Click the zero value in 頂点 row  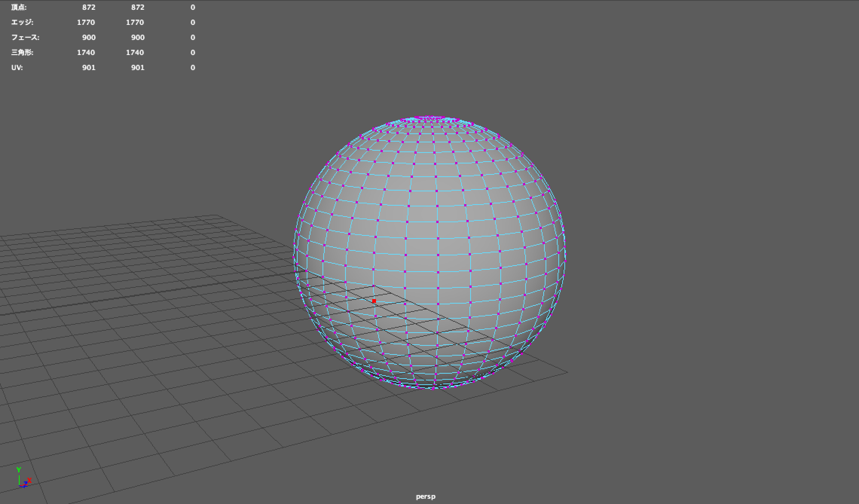point(193,8)
